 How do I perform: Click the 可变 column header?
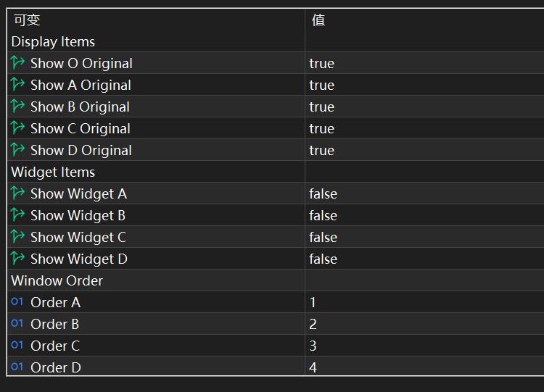[27, 20]
